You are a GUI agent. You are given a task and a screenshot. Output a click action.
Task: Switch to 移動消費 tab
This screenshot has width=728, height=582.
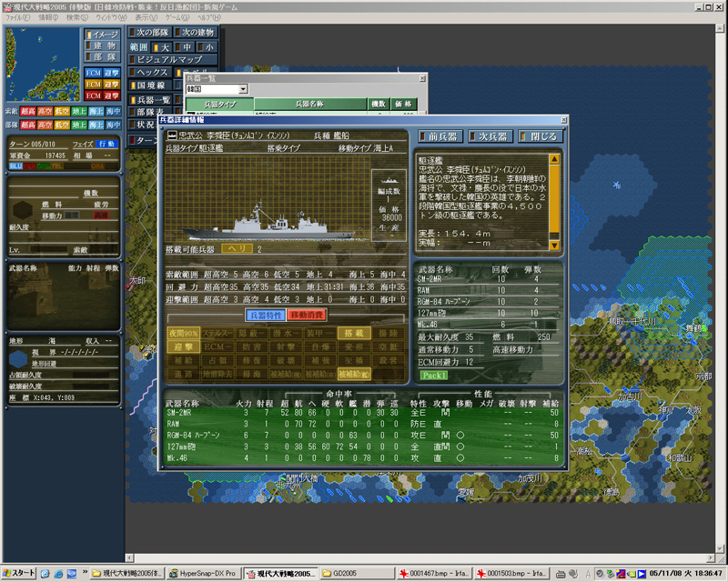click(x=307, y=316)
